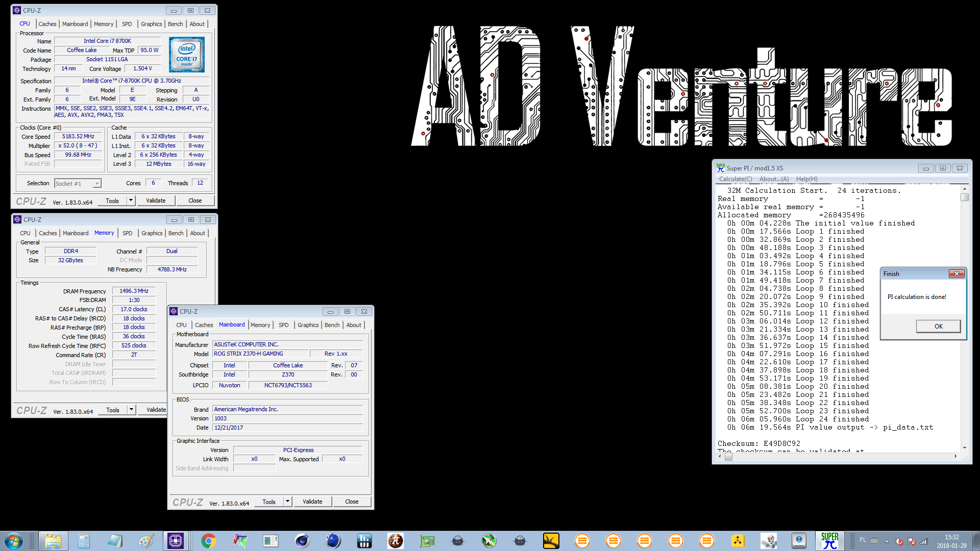This screenshot has width=980, height=551.
Task: Click the '12/21/2017' BIOS date value
Action: (x=288, y=428)
